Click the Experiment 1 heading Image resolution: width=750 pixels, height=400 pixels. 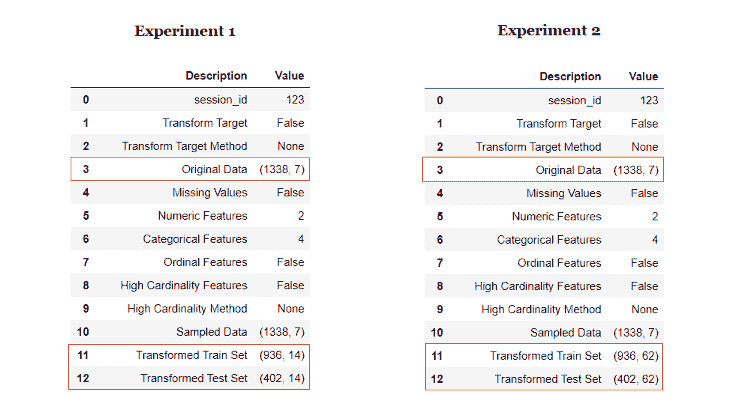[x=185, y=31]
